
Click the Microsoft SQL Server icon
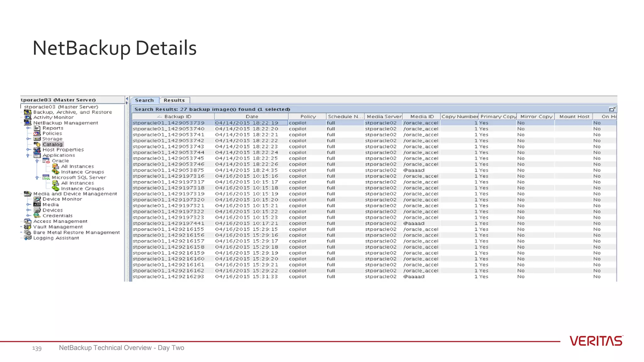click(x=46, y=178)
